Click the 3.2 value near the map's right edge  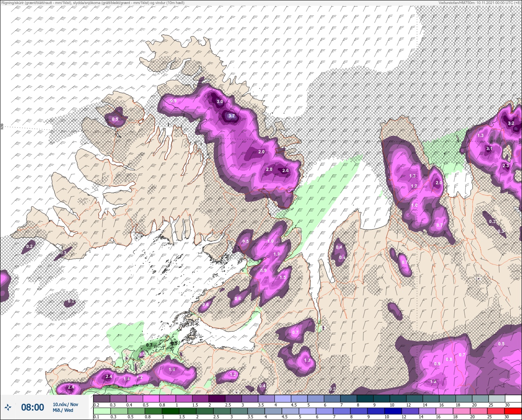pos(511,123)
